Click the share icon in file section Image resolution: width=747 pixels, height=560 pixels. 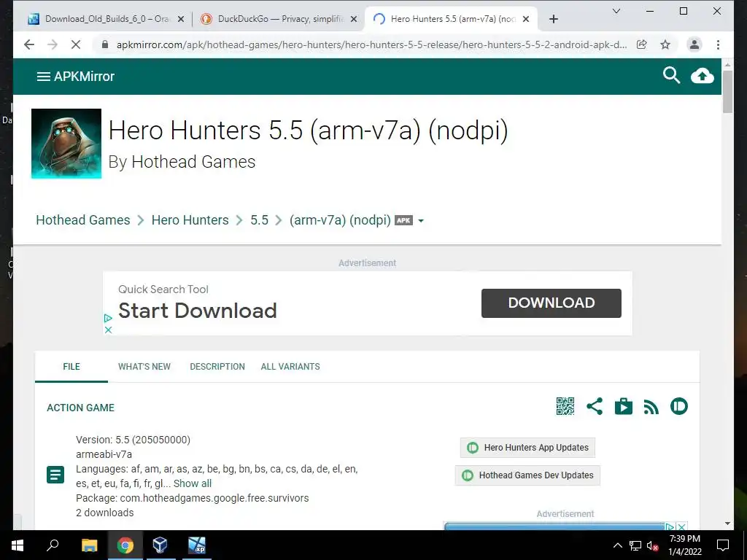[x=594, y=406]
